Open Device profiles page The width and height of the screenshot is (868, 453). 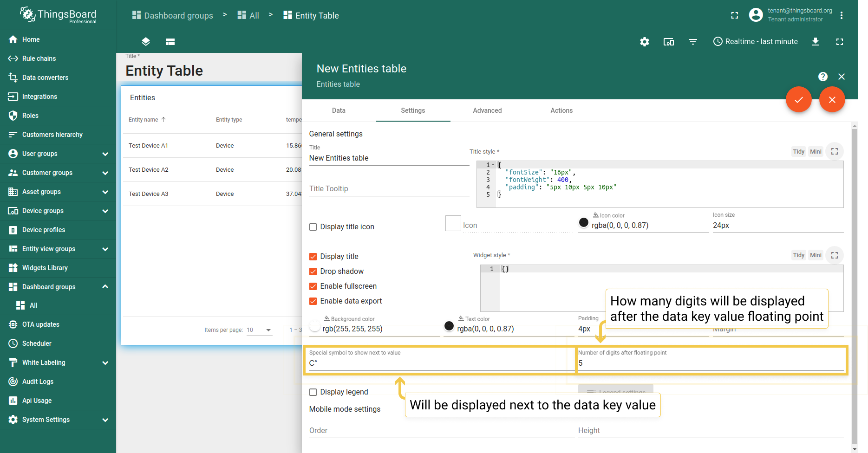click(x=58, y=230)
